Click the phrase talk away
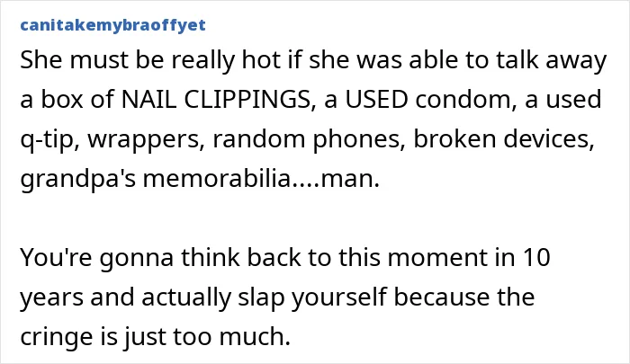Viewport: 630px width, 364px height. click(x=551, y=60)
